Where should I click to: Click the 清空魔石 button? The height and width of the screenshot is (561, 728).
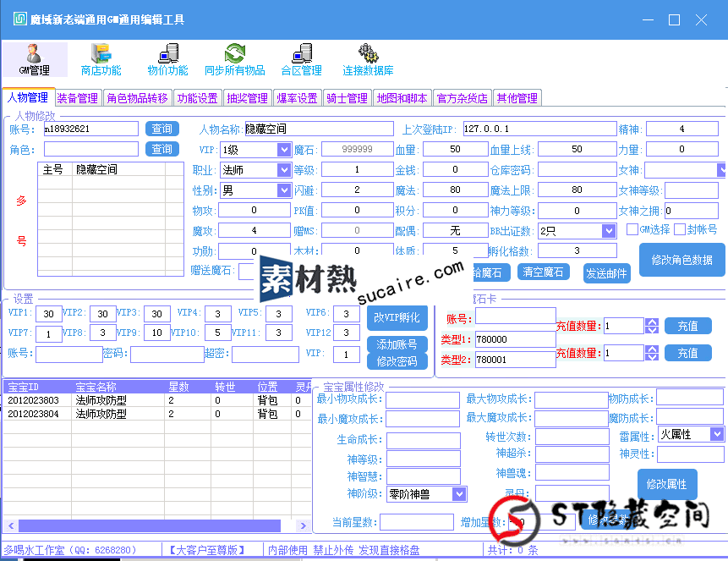(x=543, y=272)
